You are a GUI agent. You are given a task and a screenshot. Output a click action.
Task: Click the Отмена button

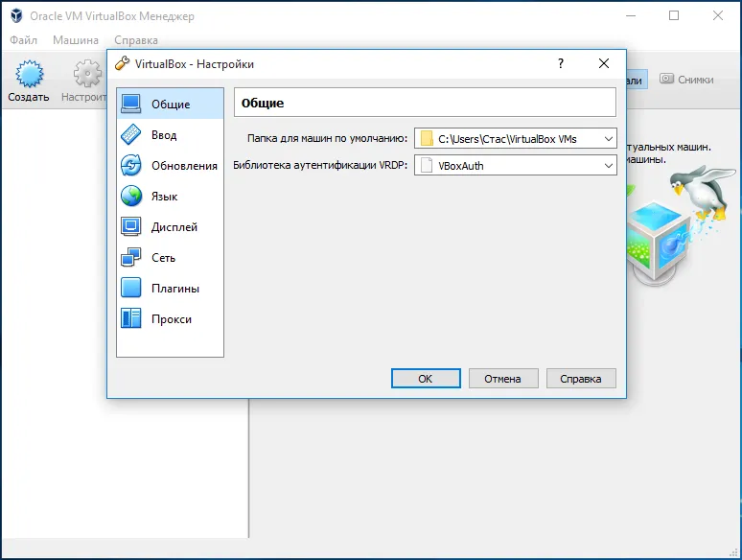(x=503, y=378)
